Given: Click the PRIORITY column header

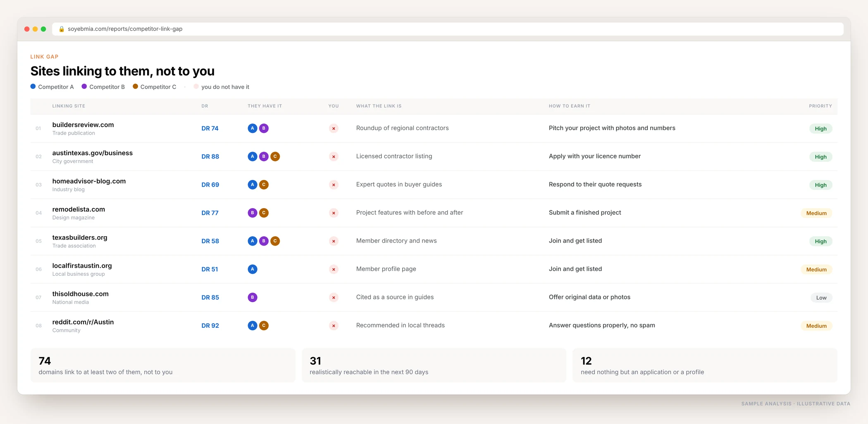Looking at the screenshot, I should tap(820, 106).
